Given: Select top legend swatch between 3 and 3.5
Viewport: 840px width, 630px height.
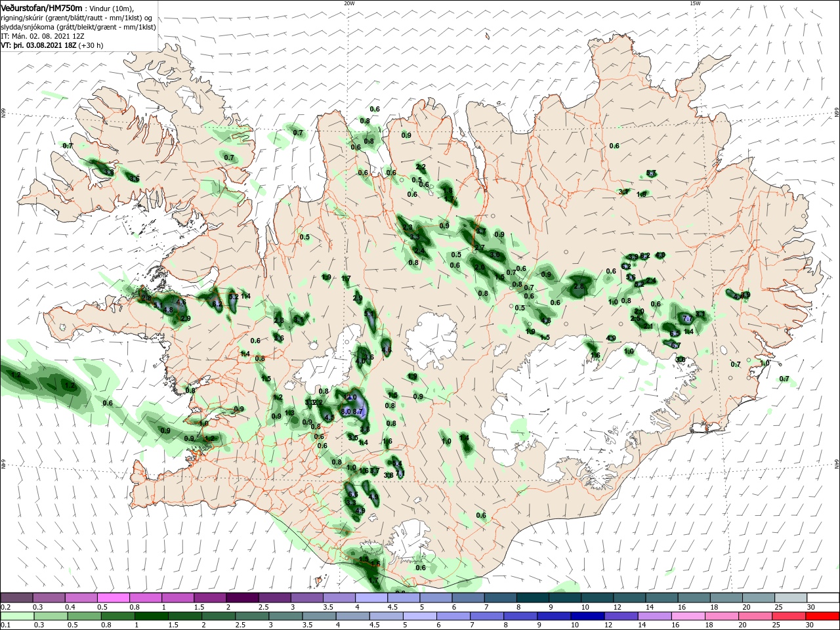Looking at the screenshot, I should 306,597.
